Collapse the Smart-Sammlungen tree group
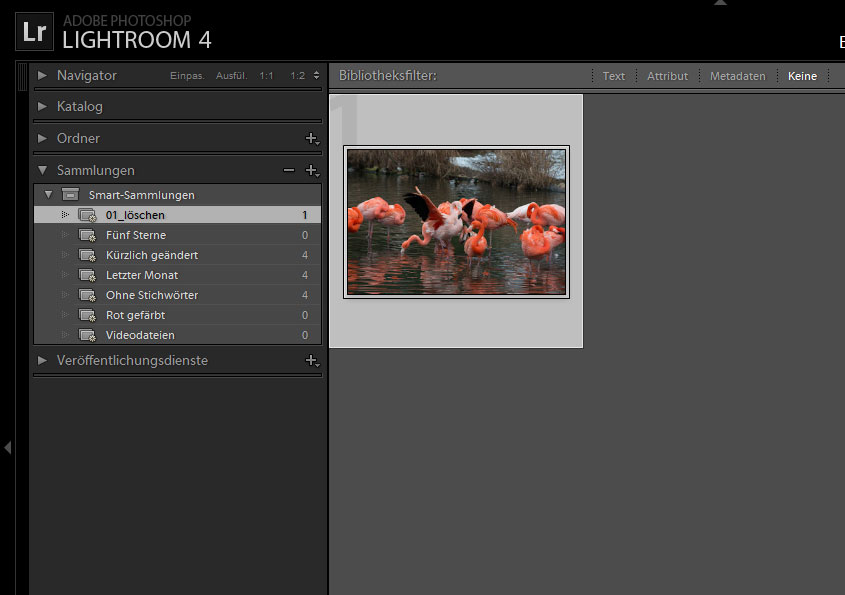Image resolution: width=845 pixels, height=595 pixels. (x=47, y=195)
